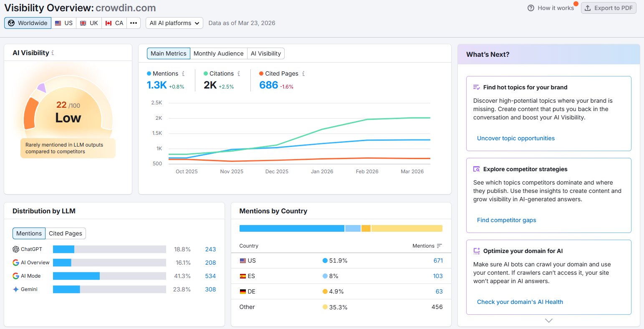The width and height of the screenshot is (644, 329).
Task: Click the Find competitor gaps link
Action: (506, 220)
